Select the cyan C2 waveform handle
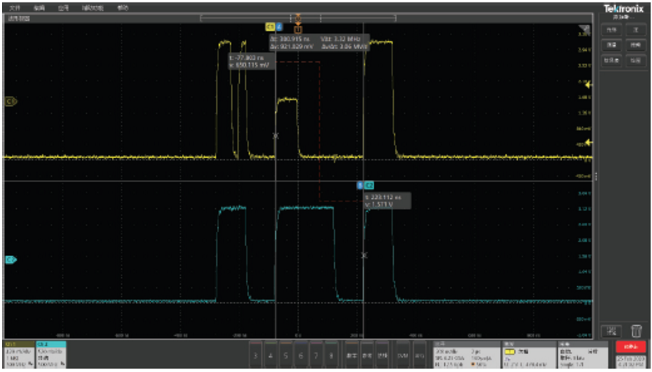 click(x=10, y=260)
